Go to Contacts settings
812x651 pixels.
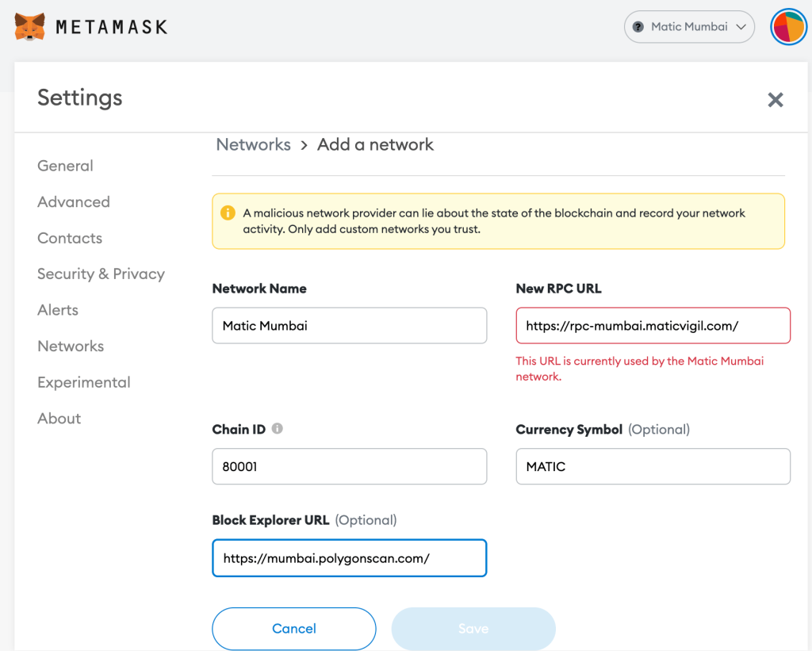tap(70, 238)
